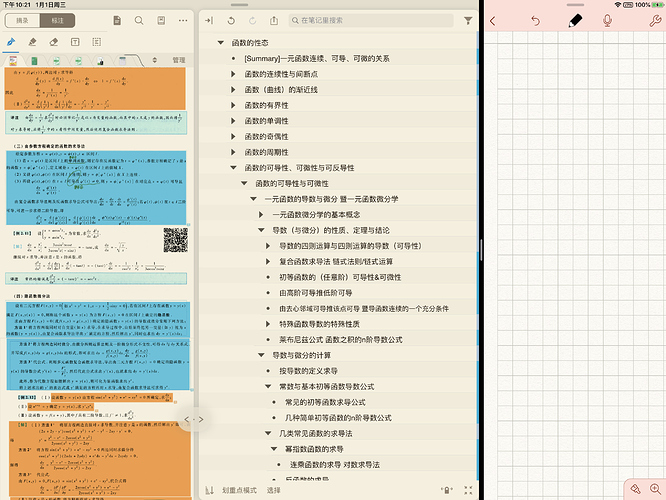This screenshot has width=666, height=500.
Task: Click in the 在笔记里搜索 search field
Action: click(371, 20)
